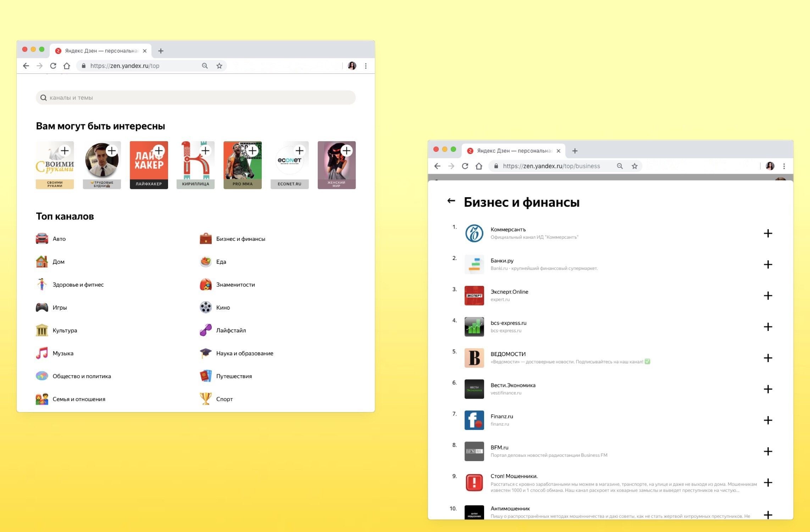Open the Наука и образование category
Viewport: 810px width, 532px height.
[237, 353]
